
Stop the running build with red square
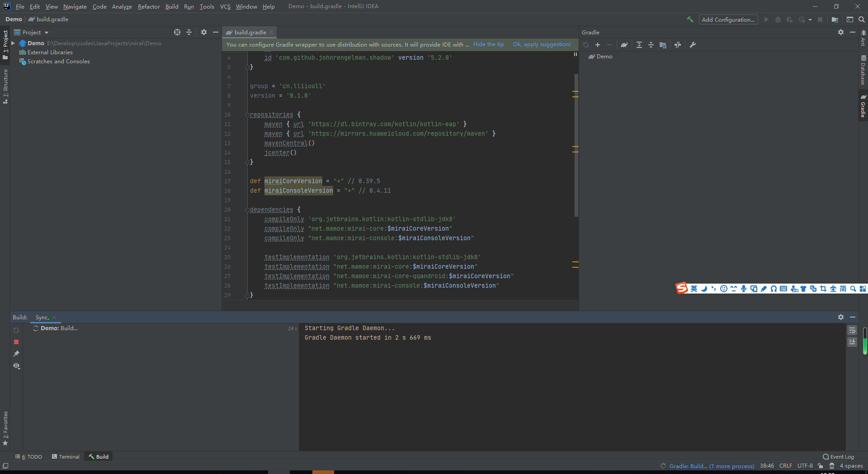point(16,342)
